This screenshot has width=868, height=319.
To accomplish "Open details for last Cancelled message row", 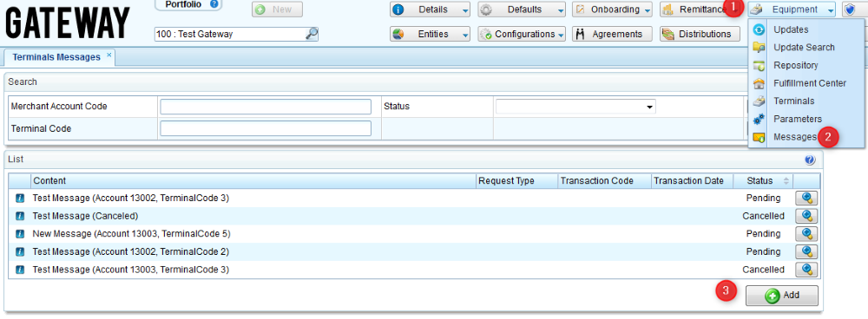I will (x=806, y=270).
